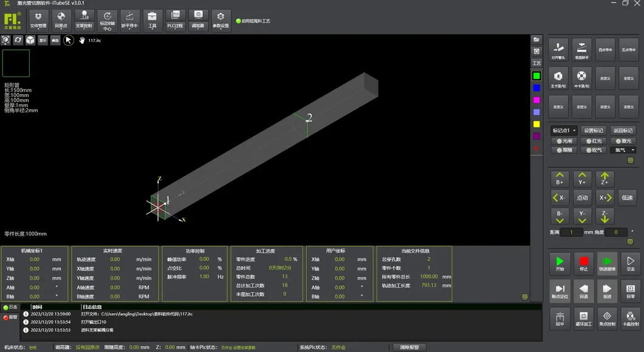Jog the B+ axis button
644x352 pixels.
[560, 179]
